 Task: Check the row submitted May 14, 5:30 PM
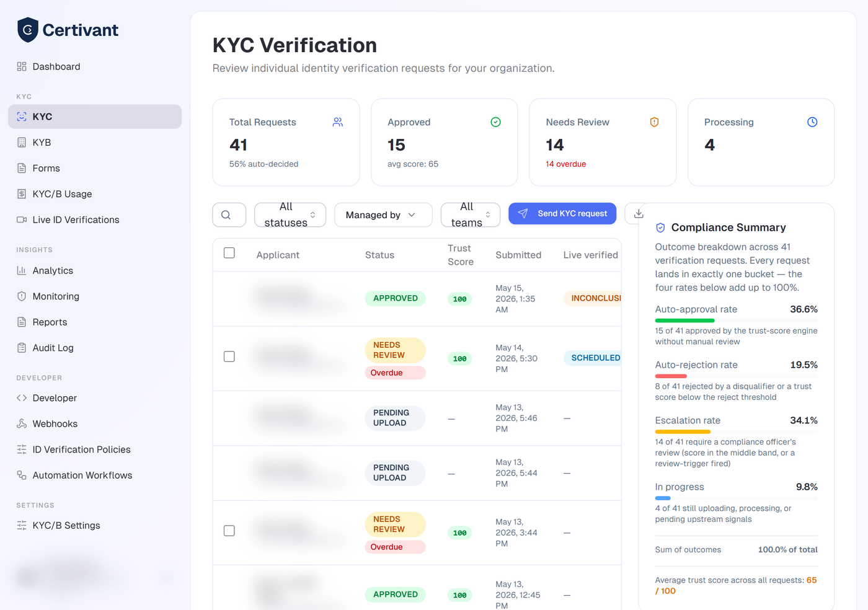(229, 356)
